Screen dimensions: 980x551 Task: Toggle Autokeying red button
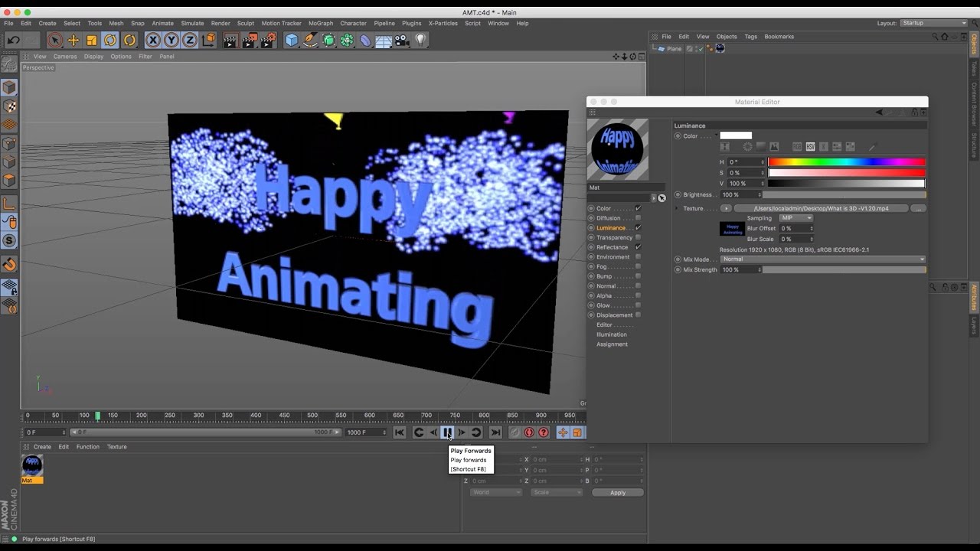[x=529, y=432]
